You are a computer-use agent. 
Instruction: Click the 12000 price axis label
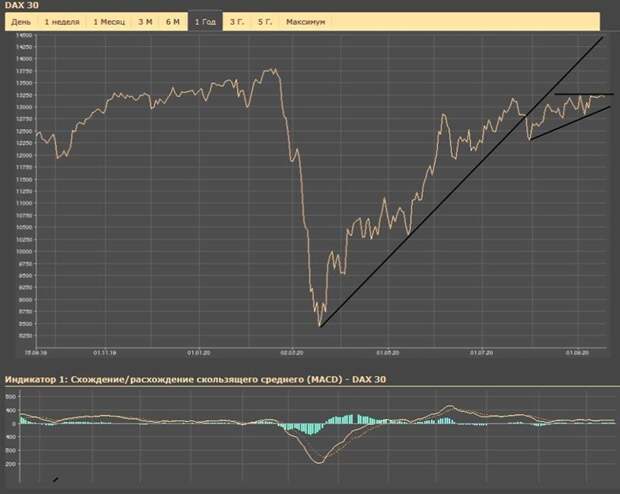24,155
